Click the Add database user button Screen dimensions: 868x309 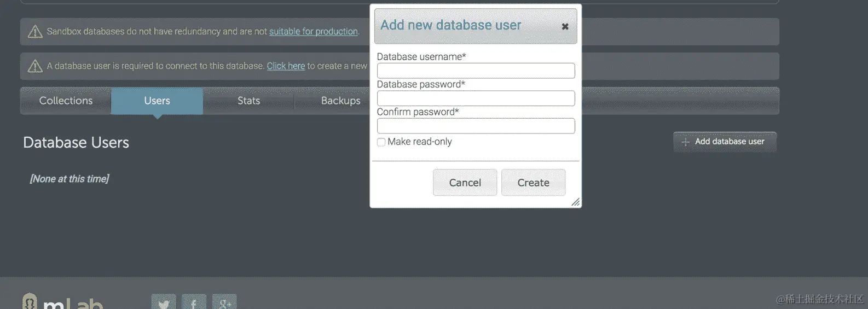coord(725,142)
